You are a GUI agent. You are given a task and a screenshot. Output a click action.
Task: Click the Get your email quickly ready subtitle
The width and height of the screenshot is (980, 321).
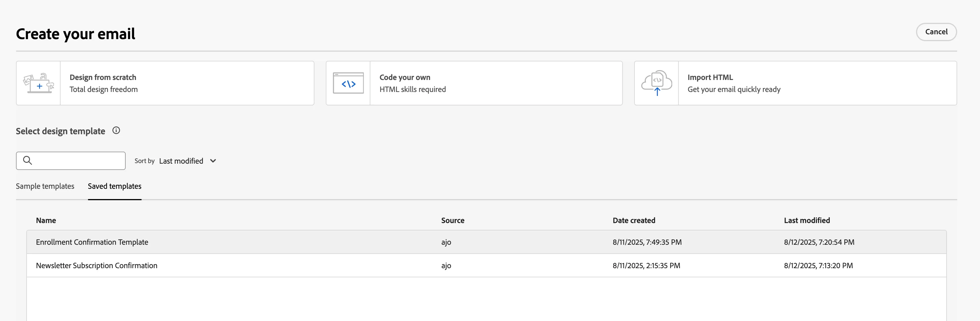click(734, 89)
